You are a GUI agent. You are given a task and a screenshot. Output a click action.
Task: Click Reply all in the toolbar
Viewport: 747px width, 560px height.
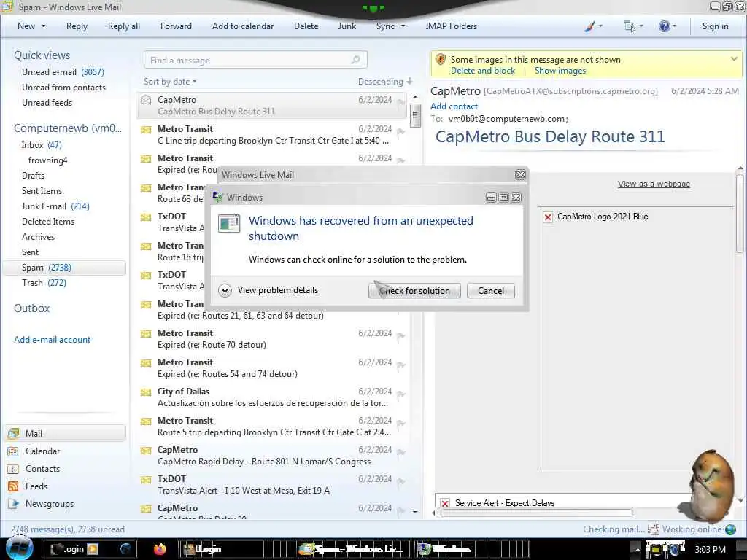pyautogui.click(x=124, y=26)
